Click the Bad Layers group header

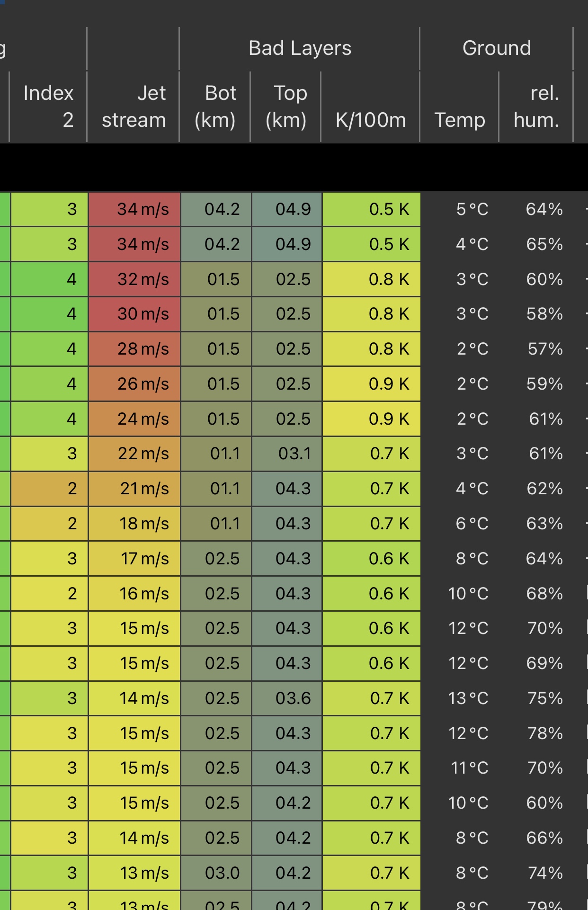pos(300,48)
